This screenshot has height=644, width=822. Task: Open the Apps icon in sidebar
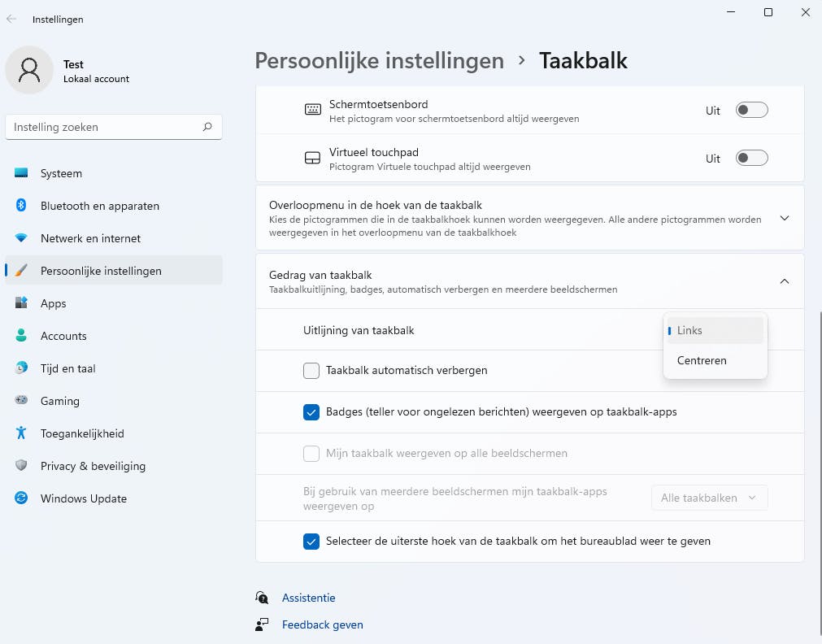pyautogui.click(x=22, y=303)
